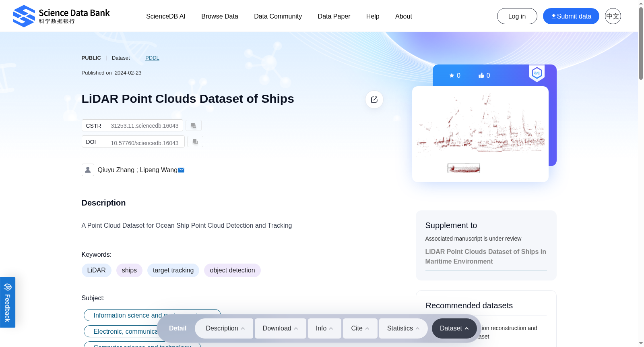
Task: Click the Dataset label in the breadcrumb
Action: 121,58
